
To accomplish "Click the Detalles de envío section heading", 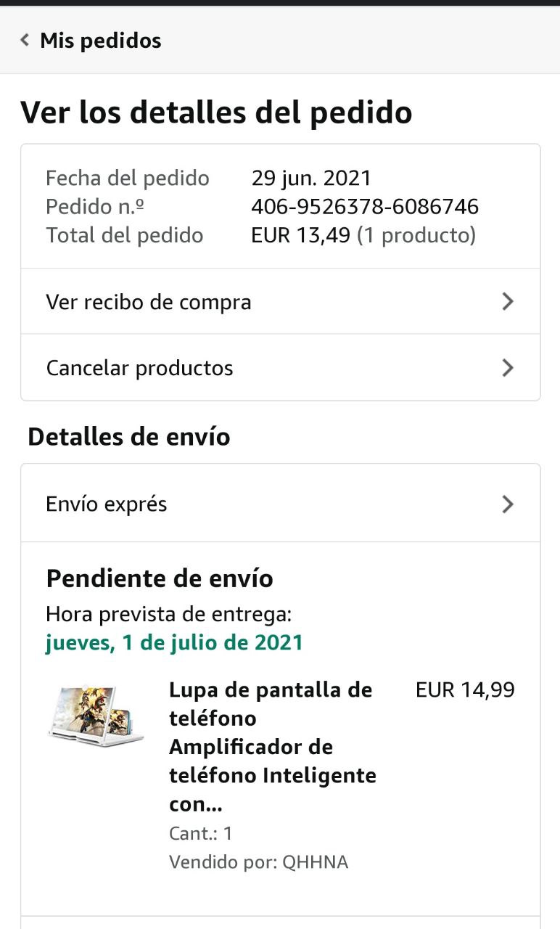I will point(129,437).
